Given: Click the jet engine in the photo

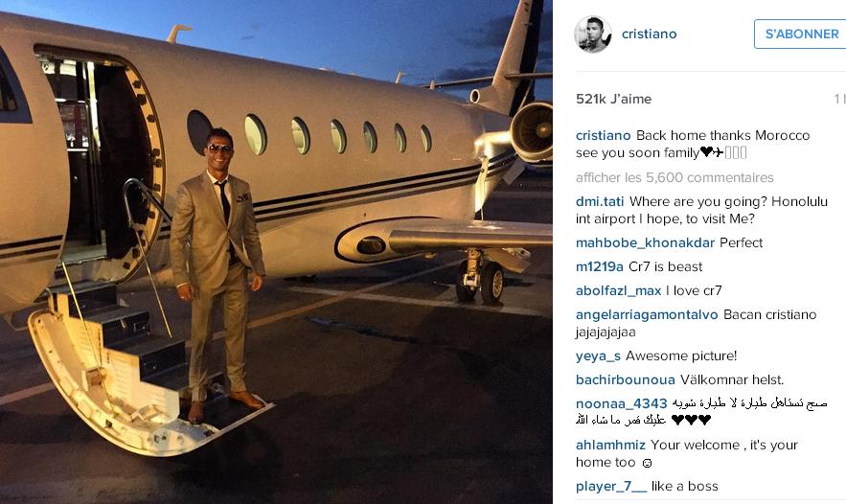Looking at the screenshot, I should click(531, 131).
